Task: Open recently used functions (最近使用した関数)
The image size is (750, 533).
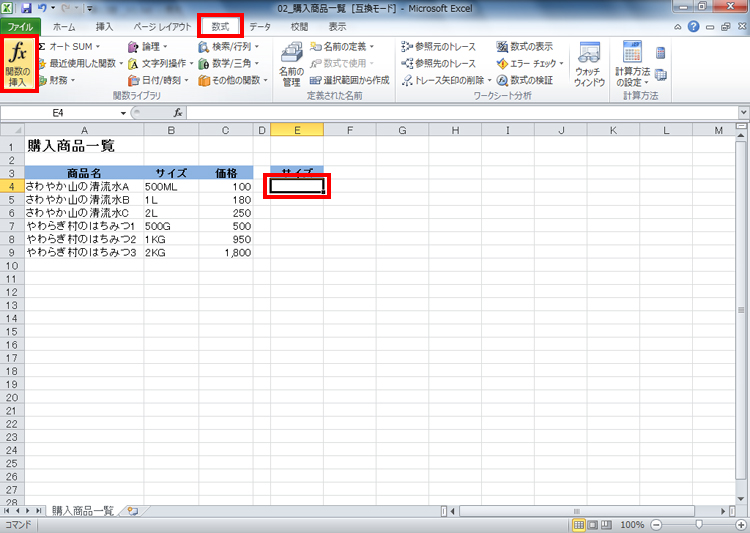Action: [x=81, y=63]
